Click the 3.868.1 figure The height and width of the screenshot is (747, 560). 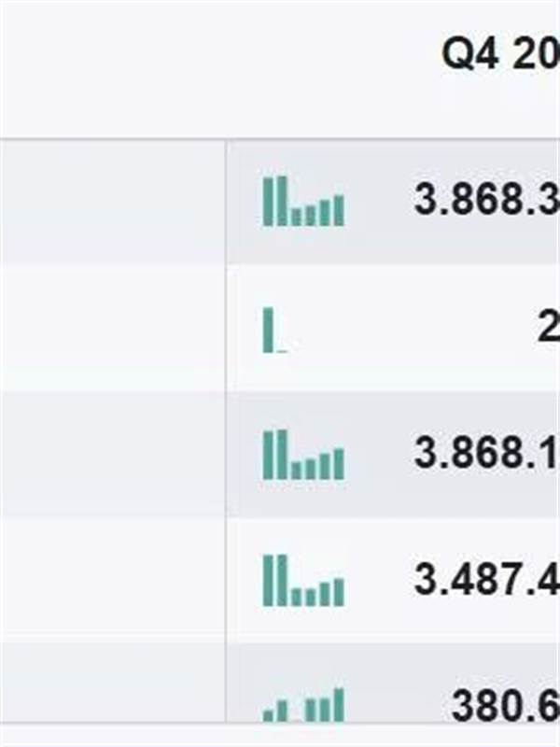[x=486, y=453]
